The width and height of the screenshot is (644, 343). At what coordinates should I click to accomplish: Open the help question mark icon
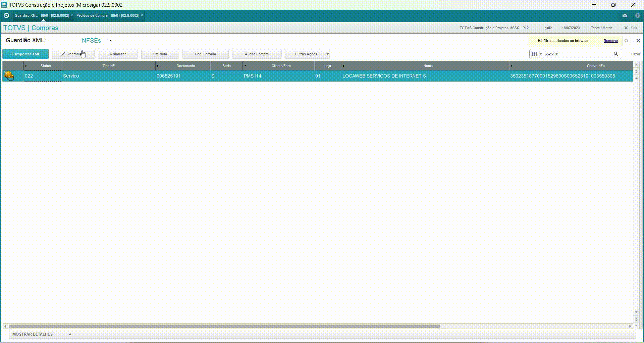tap(638, 15)
